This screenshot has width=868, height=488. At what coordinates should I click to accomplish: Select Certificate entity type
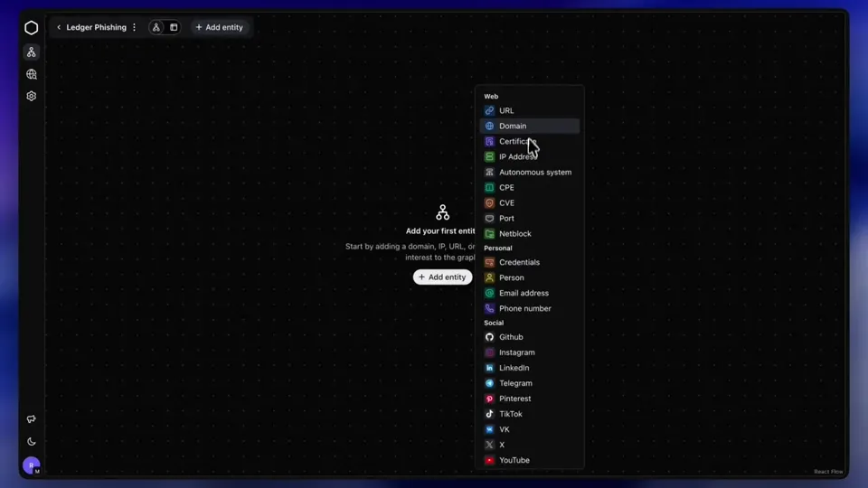(530, 142)
